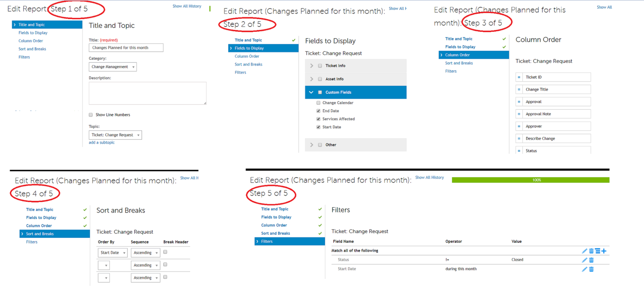Click the list icon beside the plus icon
The image size is (644, 307).
tap(598, 251)
